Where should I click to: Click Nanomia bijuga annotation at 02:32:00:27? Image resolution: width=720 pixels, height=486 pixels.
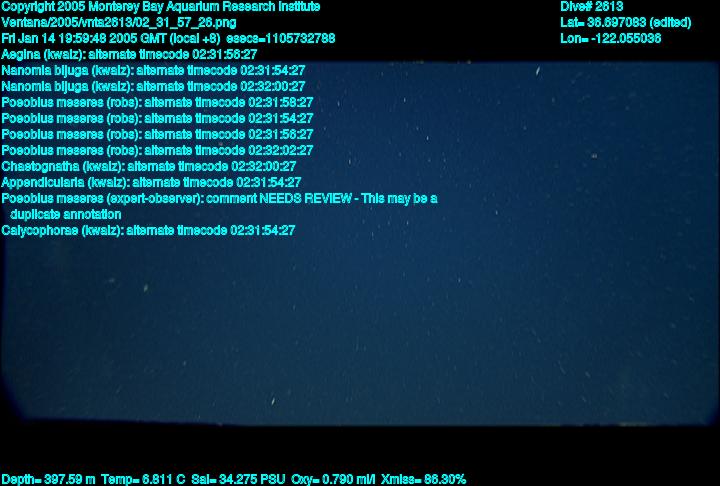tap(153, 86)
